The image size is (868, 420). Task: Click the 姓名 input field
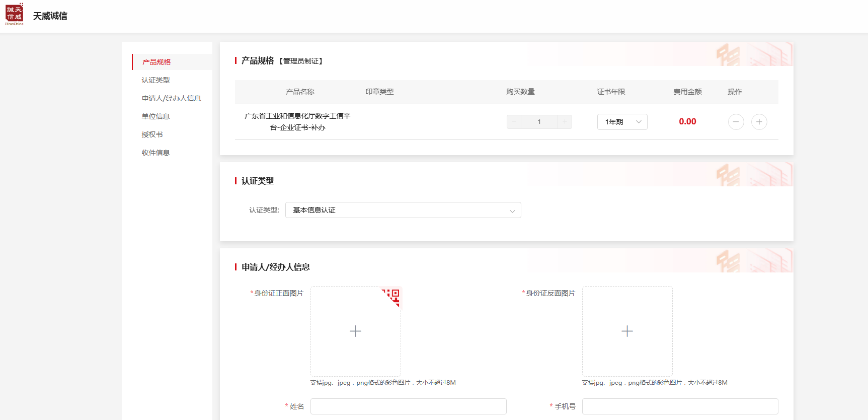coord(408,406)
